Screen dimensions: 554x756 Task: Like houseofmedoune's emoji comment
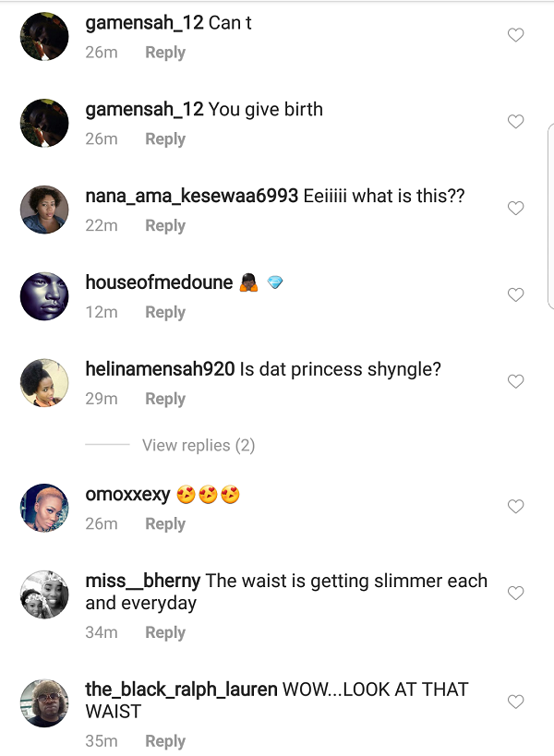(x=515, y=294)
